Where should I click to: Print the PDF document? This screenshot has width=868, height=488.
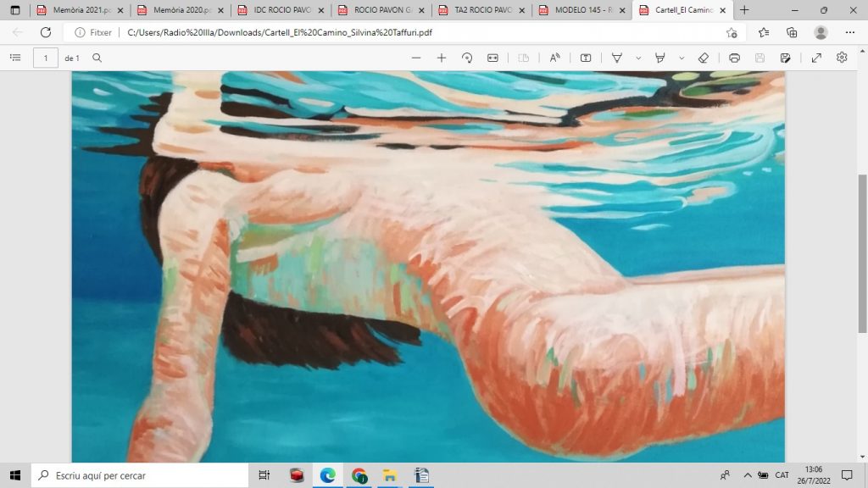734,58
